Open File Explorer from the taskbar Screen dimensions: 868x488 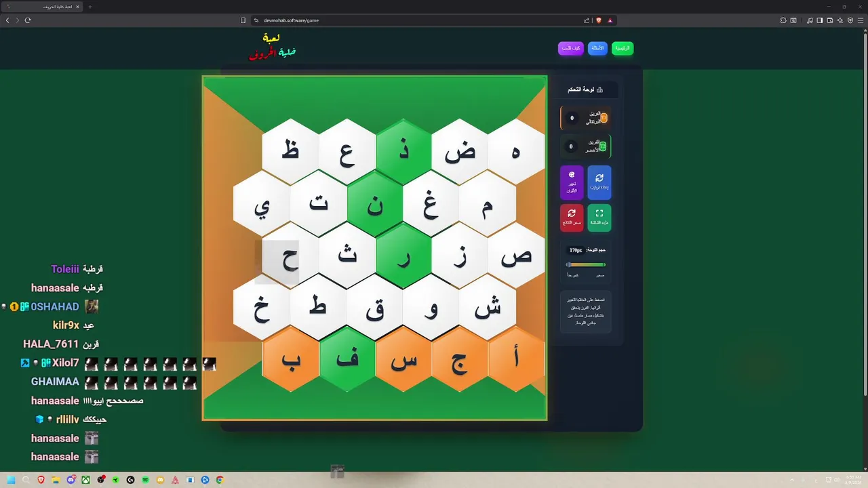[x=56, y=480]
